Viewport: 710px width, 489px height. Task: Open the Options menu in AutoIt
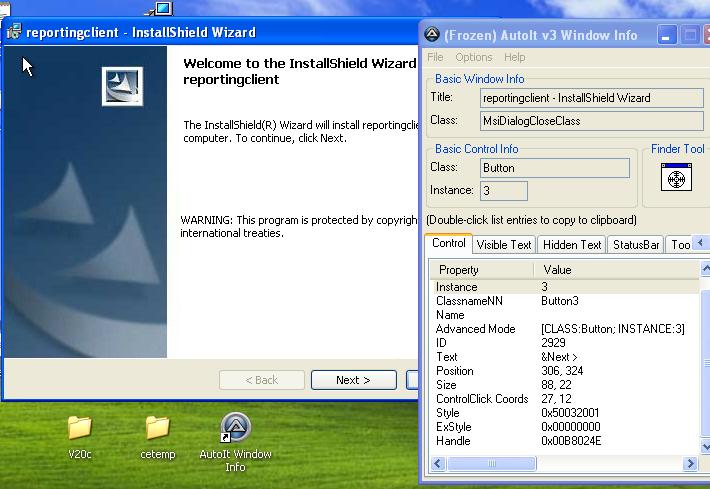(x=474, y=57)
